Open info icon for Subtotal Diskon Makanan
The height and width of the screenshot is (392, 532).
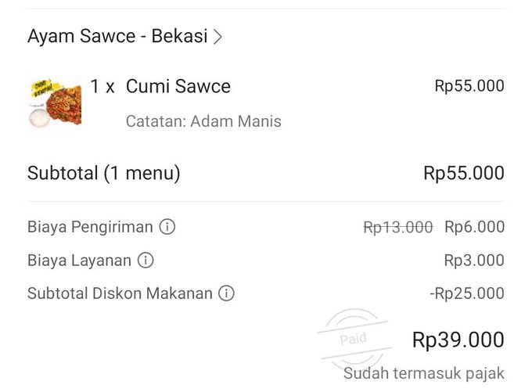(x=226, y=294)
